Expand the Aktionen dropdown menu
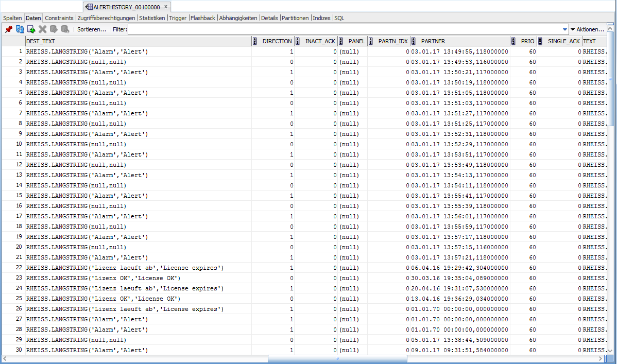Viewport: 617px width, 364px height. 587,30
